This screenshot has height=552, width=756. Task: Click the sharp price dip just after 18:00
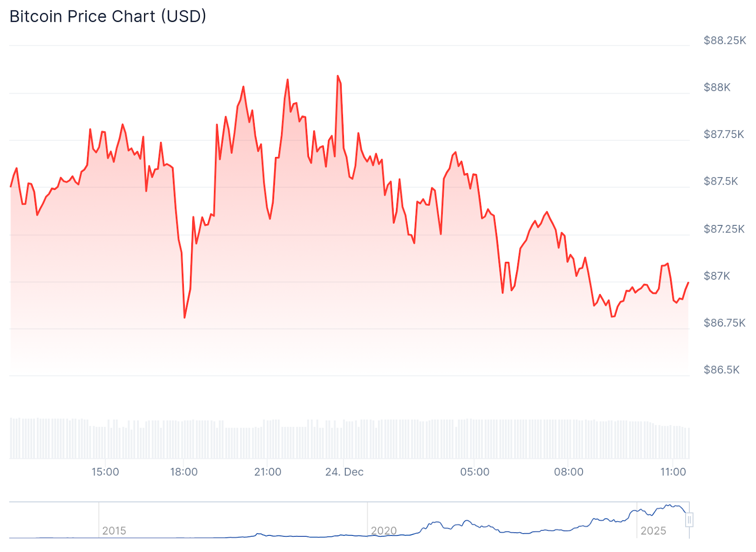[x=184, y=317]
